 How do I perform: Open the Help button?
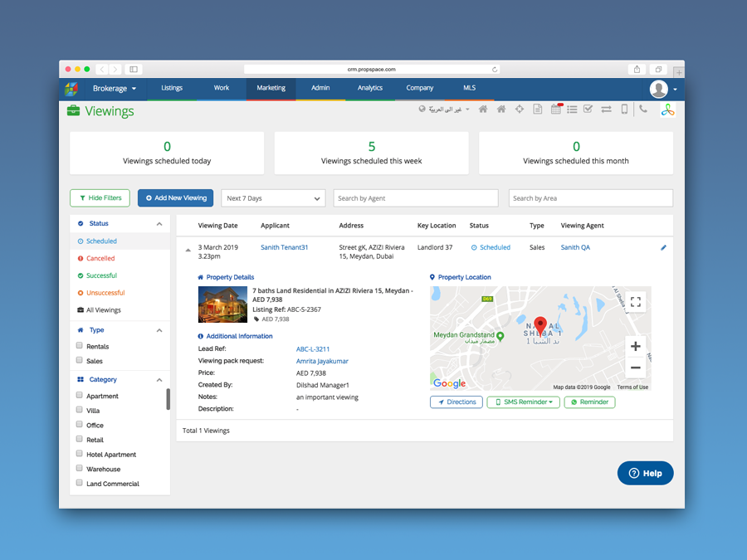coord(646,473)
